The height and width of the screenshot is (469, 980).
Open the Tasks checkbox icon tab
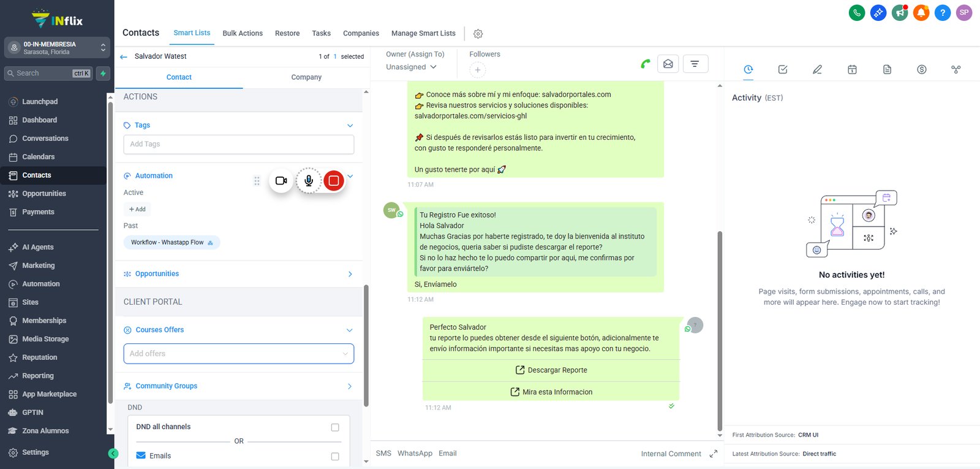(x=783, y=69)
